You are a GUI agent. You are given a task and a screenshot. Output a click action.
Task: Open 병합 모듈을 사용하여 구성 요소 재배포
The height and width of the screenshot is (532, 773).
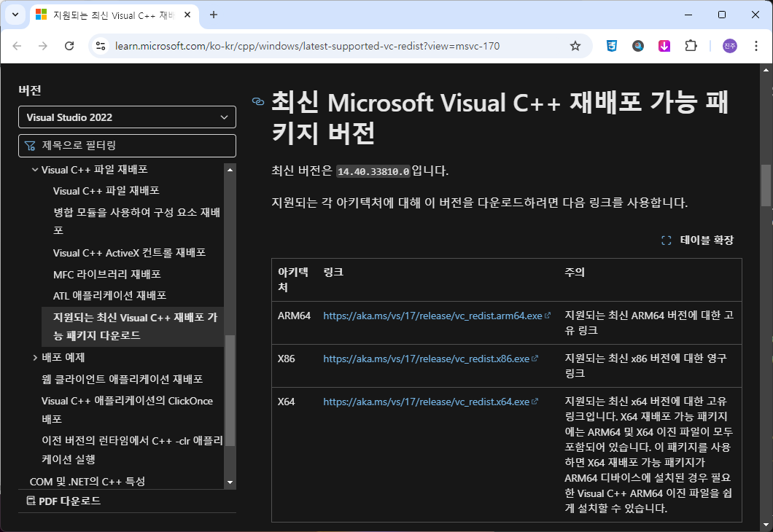pyautogui.click(x=136, y=221)
